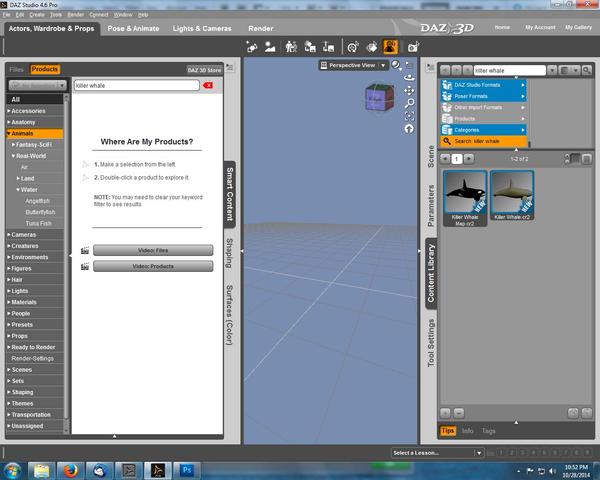Click the Reset camera arrow in viewport

click(x=409, y=129)
